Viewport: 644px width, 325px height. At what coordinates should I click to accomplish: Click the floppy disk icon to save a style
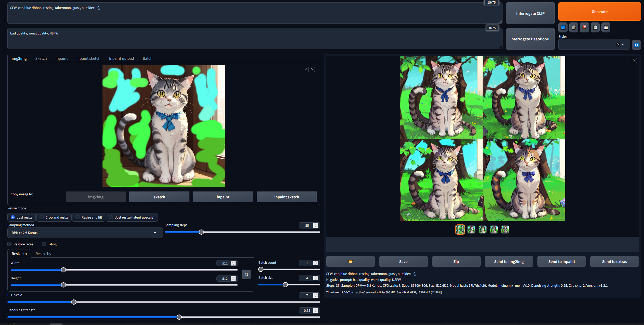click(x=606, y=27)
